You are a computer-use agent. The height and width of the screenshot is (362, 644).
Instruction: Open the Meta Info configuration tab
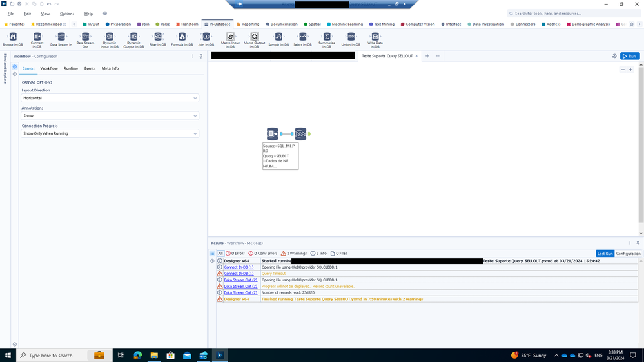pyautogui.click(x=110, y=68)
